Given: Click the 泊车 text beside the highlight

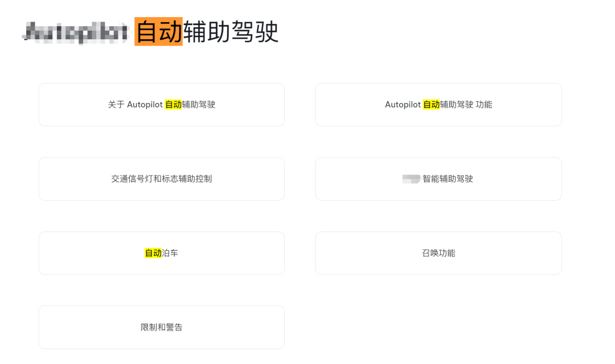Looking at the screenshot, I should pyautogui.click(x=170, y=253).
